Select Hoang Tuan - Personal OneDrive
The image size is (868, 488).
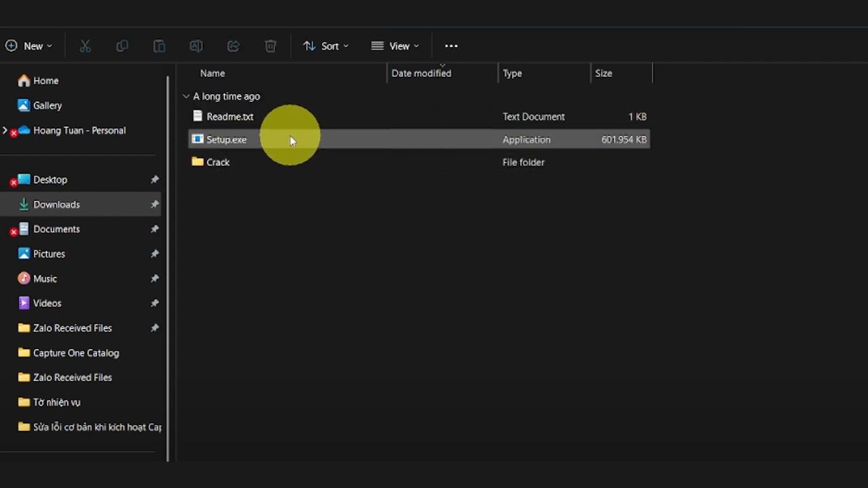tap(80, 130)
